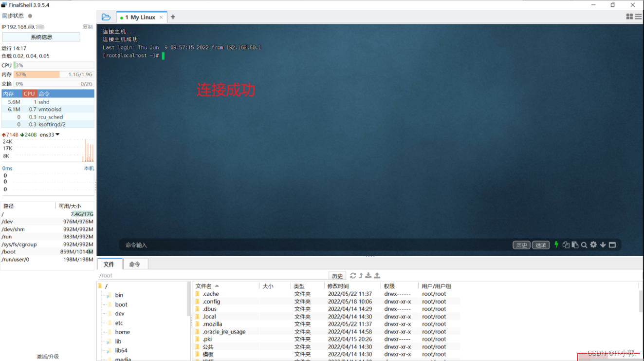Click the green lightning quick command icon
The height and width of the screenshot is (361, 644).
coord(556,245)
